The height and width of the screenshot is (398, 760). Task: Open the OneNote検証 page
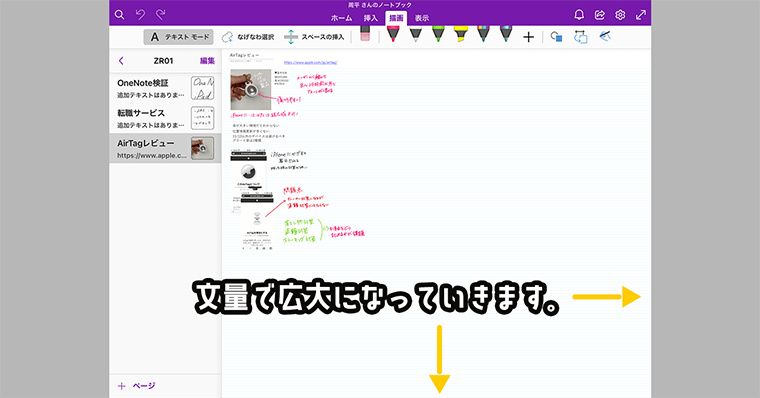pos(165,88)
